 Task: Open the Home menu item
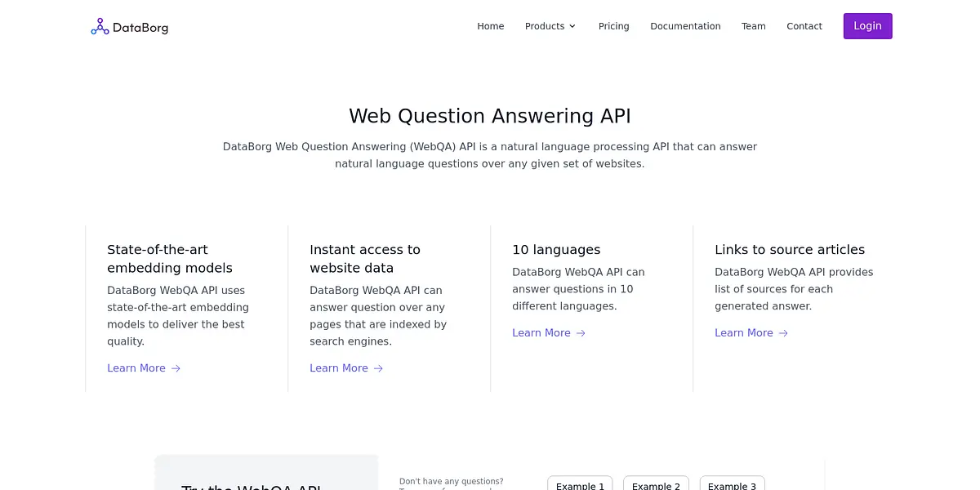(490, 26)
